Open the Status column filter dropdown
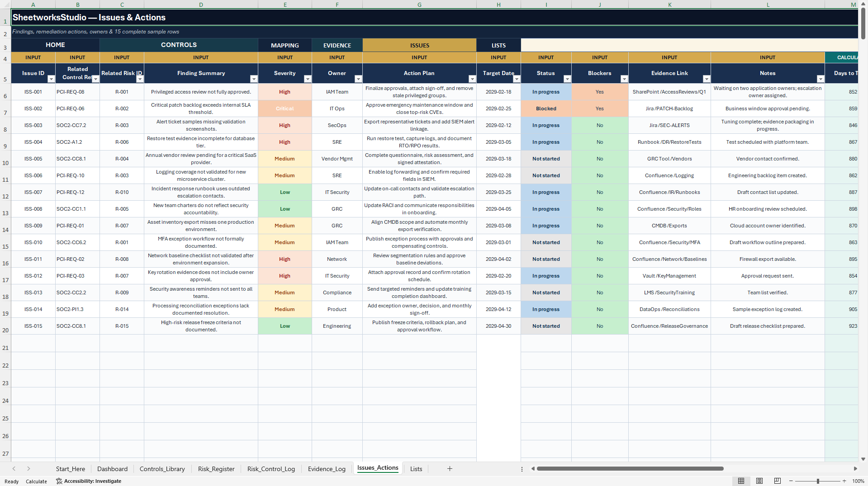 567,79
